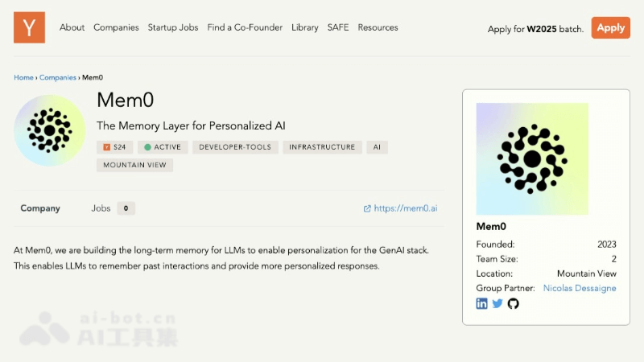
Task: Open Mem0's GitHub icon
Action: click(513, 304)
